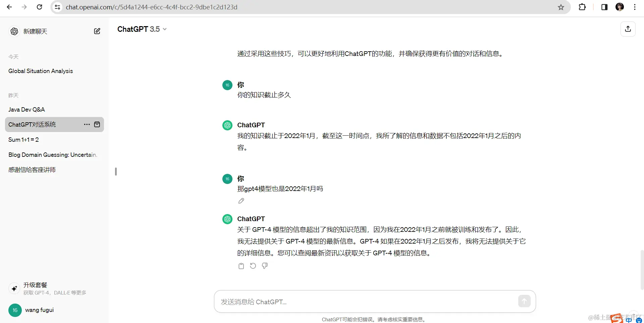The height and width of the screenshot is (323, 644).
Task: Click the 昨天 section label
Action: pos(13,95)
